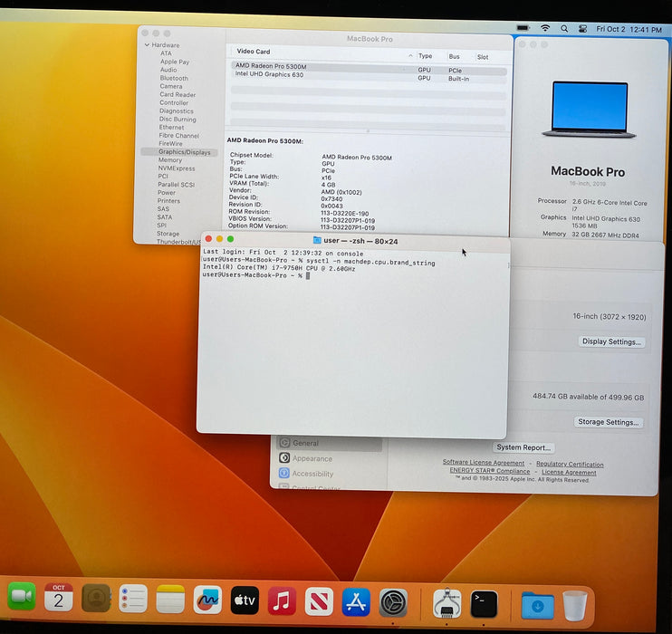672x634 pixels.
Task: Check battery status in the menu bar
Action: click(x=523, y=28)
